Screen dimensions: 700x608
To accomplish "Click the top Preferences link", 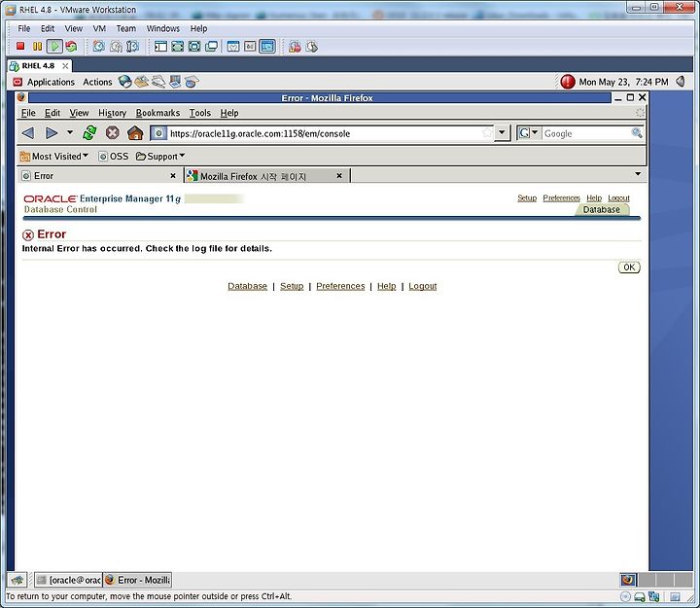I will coord(561,197).
